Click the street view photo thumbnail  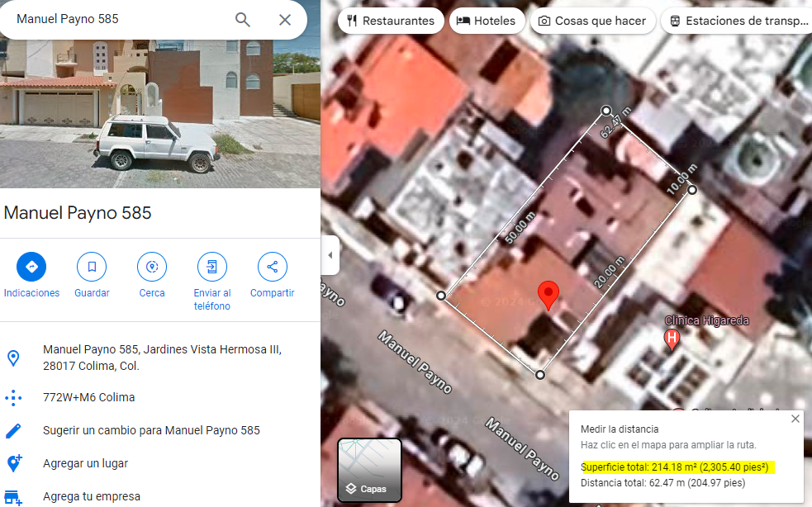click(160, 114)
